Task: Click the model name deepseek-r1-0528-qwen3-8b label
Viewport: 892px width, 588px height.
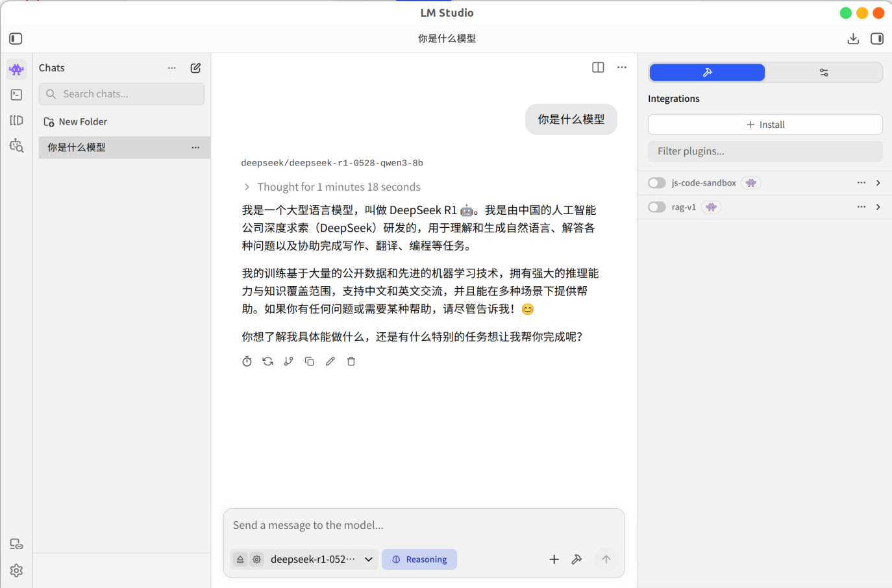Action: point(332,163)
